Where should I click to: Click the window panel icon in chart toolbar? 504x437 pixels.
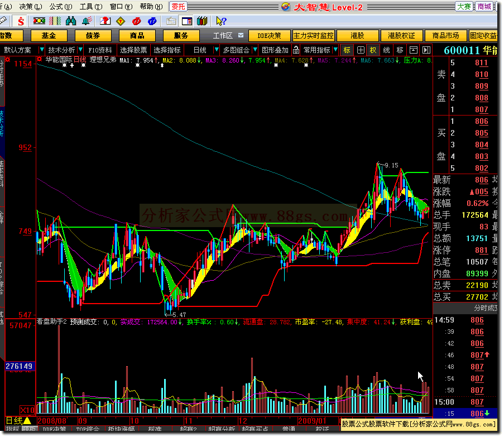pyautogui.click(x=414, y=50)
